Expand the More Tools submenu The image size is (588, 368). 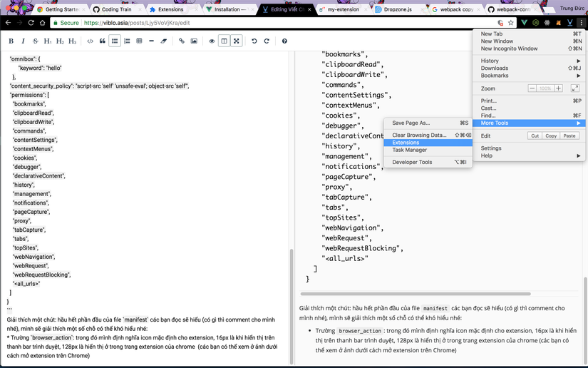pos(529,123)
